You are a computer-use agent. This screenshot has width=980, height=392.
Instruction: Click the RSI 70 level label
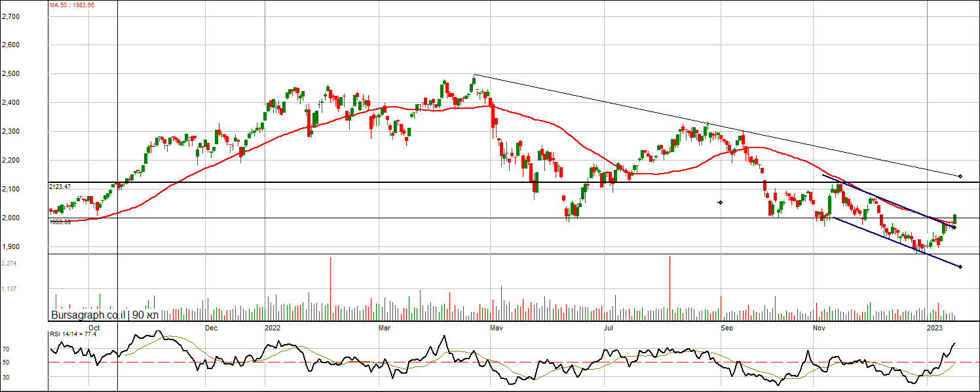point(5,350)
